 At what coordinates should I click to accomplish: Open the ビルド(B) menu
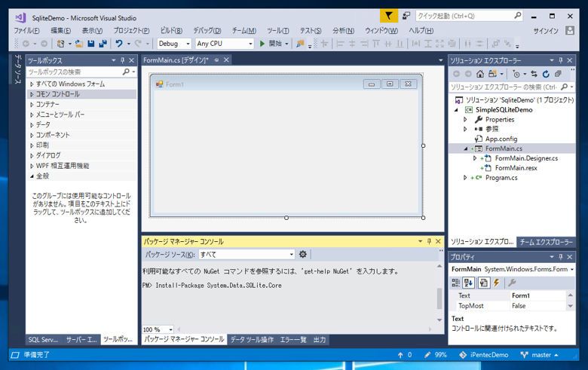[x=171, y=31]
